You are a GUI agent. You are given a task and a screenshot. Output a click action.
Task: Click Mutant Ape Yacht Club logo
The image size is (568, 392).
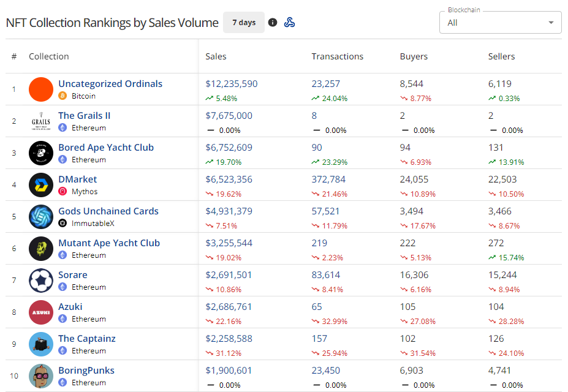[41, 249]
